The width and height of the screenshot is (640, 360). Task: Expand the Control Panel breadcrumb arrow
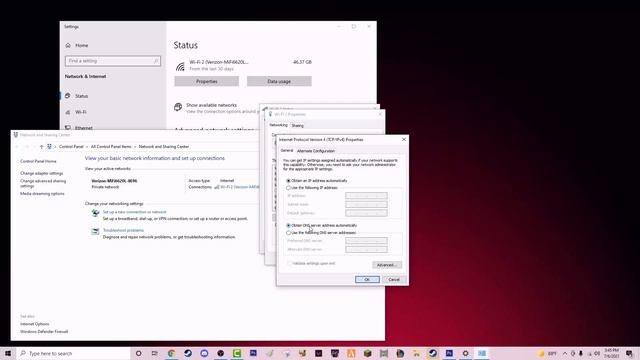(87, 147)
